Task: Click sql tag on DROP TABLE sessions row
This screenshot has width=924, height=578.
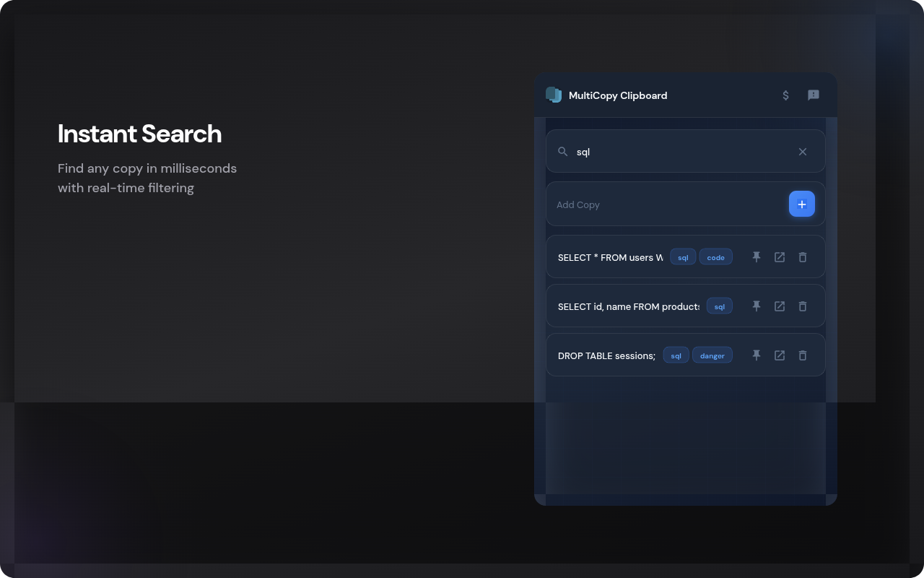Action: tap(676, 355)
